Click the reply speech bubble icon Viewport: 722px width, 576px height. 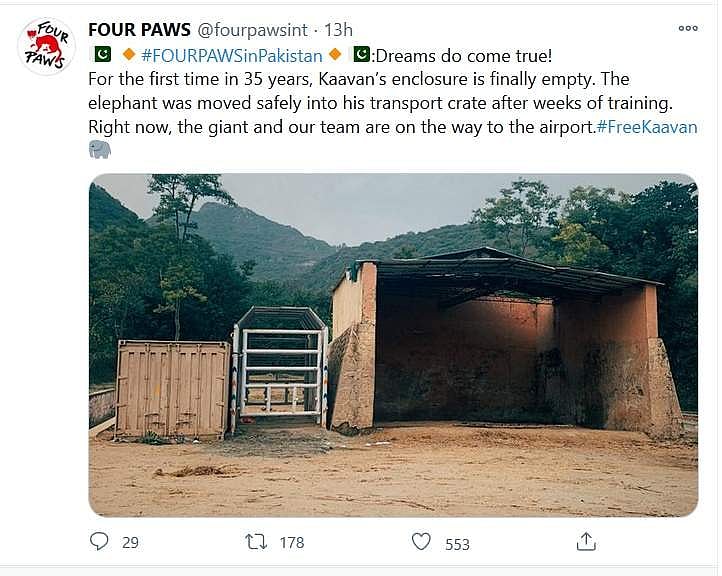[x=100, y=542]
